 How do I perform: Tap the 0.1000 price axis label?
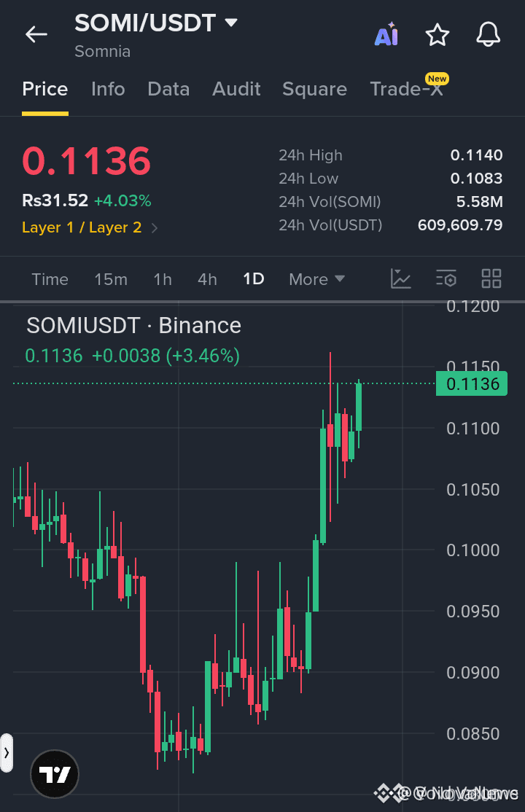pos(472,550)
